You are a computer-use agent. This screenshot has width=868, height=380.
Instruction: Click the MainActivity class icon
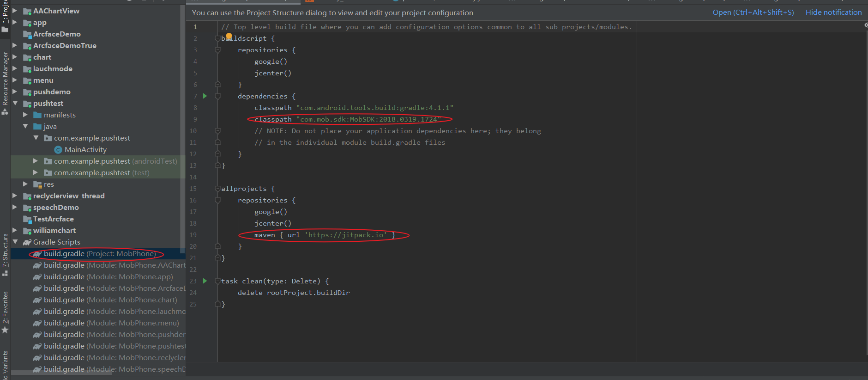58,149
